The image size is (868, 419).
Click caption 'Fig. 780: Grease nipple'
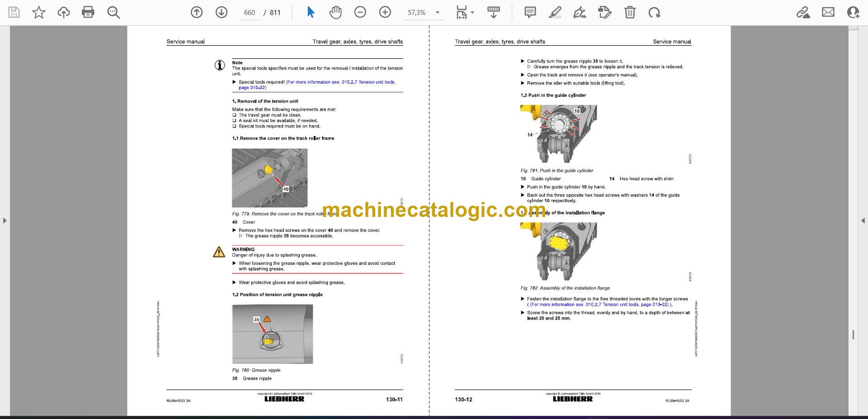[x=256, y=370]
